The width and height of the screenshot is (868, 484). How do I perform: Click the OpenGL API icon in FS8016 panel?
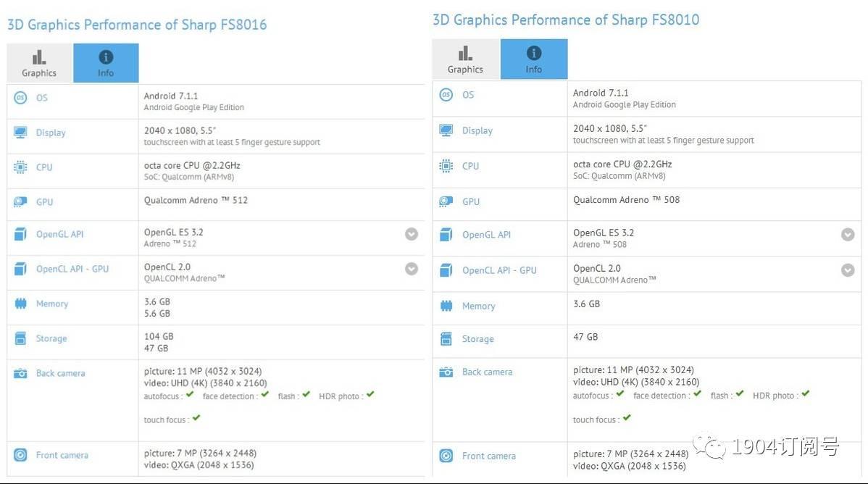(x=20, y=234)
